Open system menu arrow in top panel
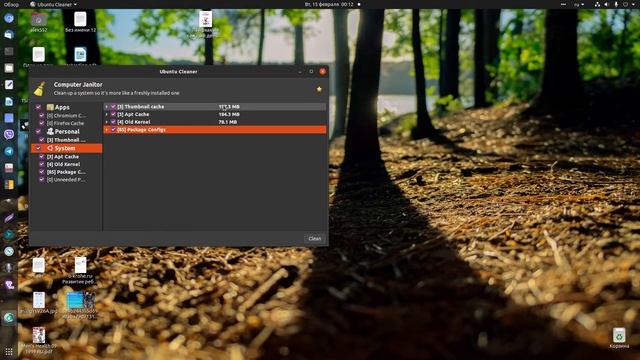Image resolution: width=640 pixels, height=360 pixels. coord(634,4)
